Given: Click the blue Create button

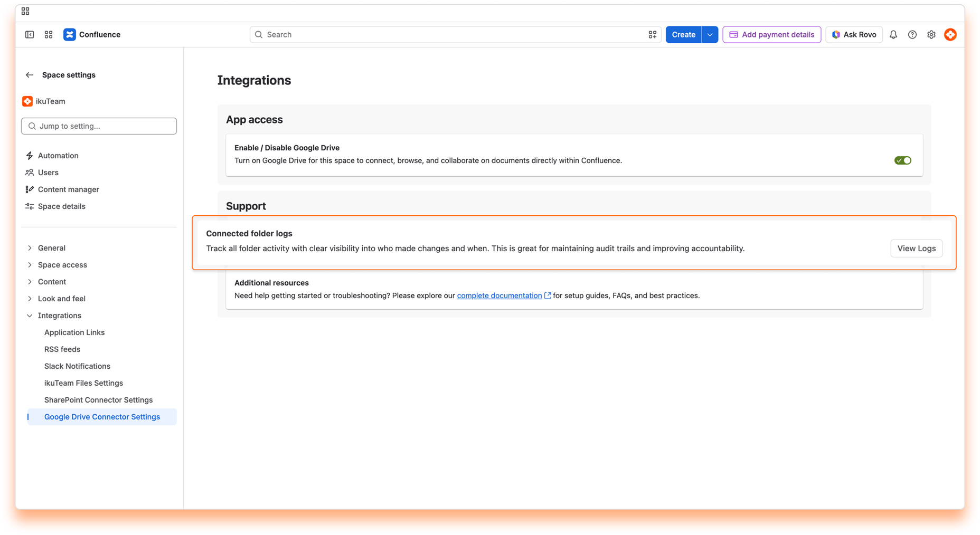Looking at the screenshot, I should [x=683, y=34].
